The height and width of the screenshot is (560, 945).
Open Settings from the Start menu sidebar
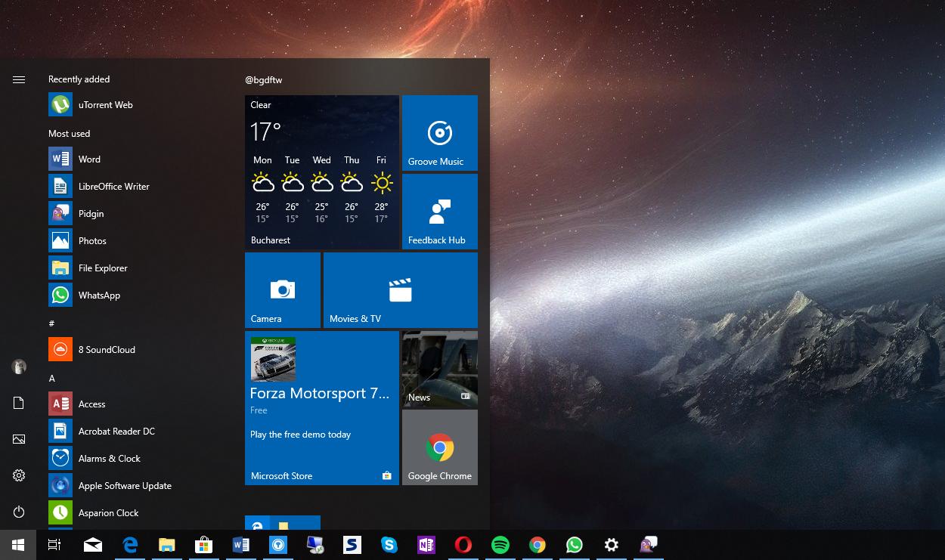19,475
